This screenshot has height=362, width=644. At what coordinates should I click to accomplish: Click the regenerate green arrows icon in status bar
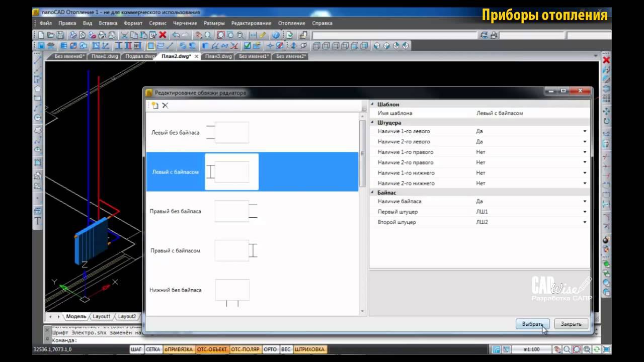597,349
